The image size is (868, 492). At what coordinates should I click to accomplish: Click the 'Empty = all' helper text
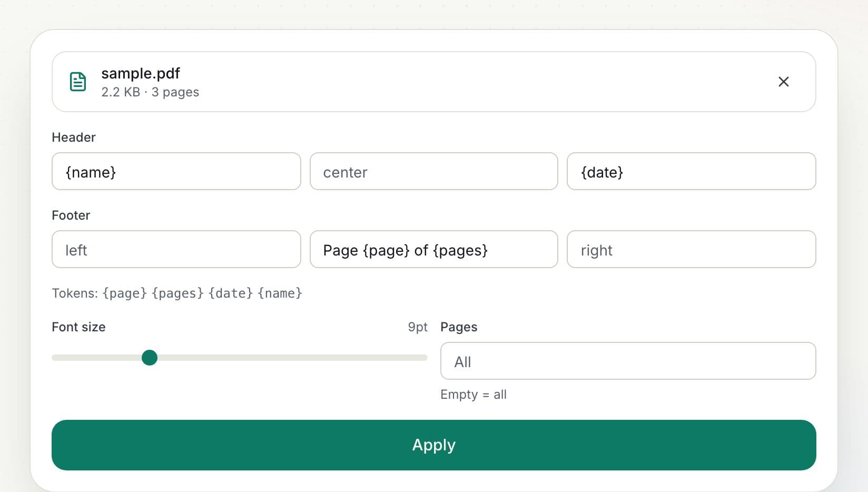[474, 395]
